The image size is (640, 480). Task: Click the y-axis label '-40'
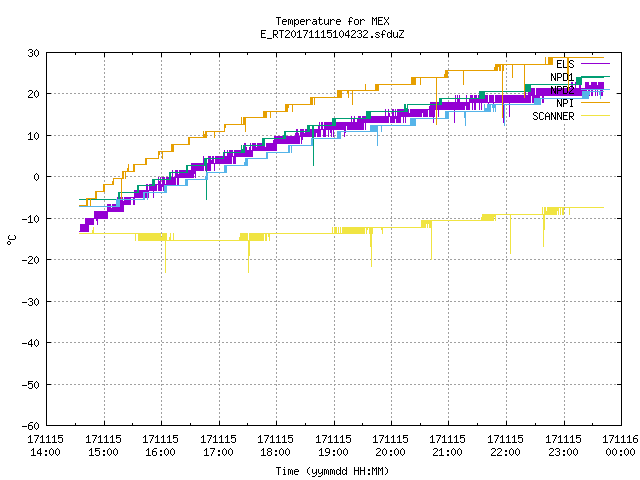click(31, 343)
